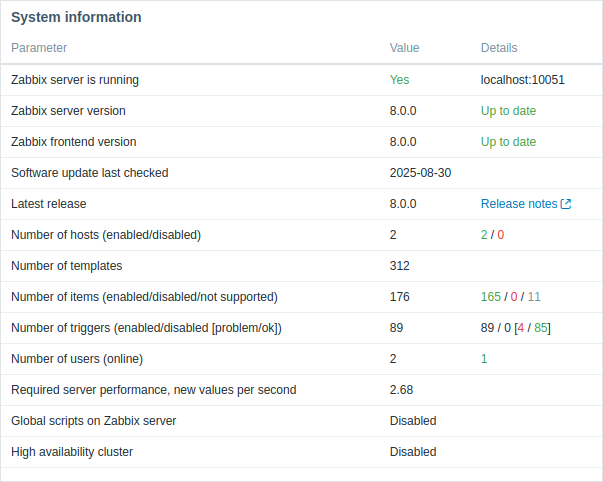
Task: Click the templates count 312
Action: 399,266
